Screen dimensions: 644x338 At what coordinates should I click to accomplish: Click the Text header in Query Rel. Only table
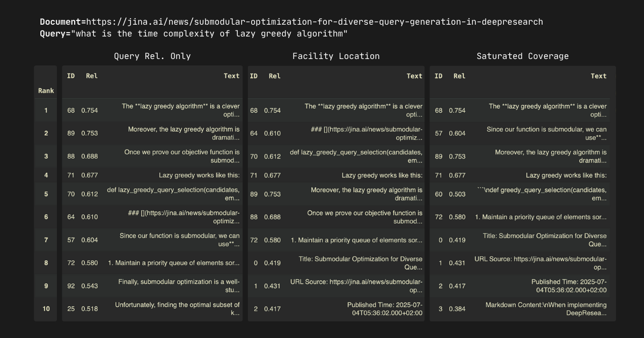pyautogui.click(x=231, y=76)
